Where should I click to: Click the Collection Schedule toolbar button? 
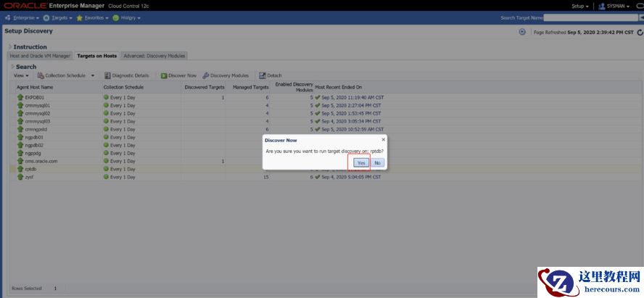pyautogui.click(x=62, y=75)
